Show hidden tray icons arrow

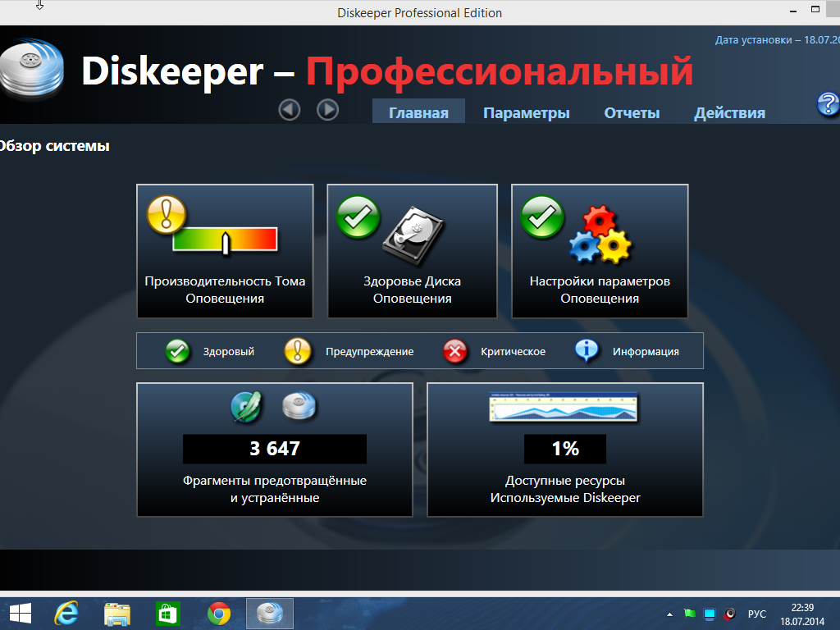(669, 614)
